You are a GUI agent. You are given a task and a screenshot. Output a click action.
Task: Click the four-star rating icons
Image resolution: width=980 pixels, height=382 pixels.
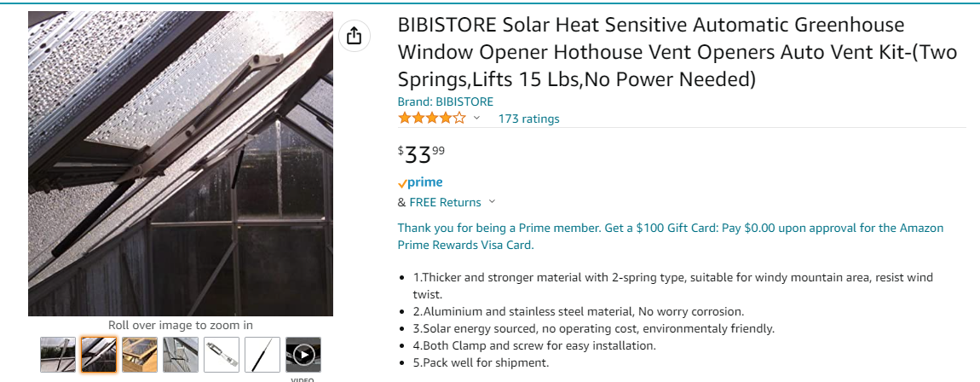[431, 119]
